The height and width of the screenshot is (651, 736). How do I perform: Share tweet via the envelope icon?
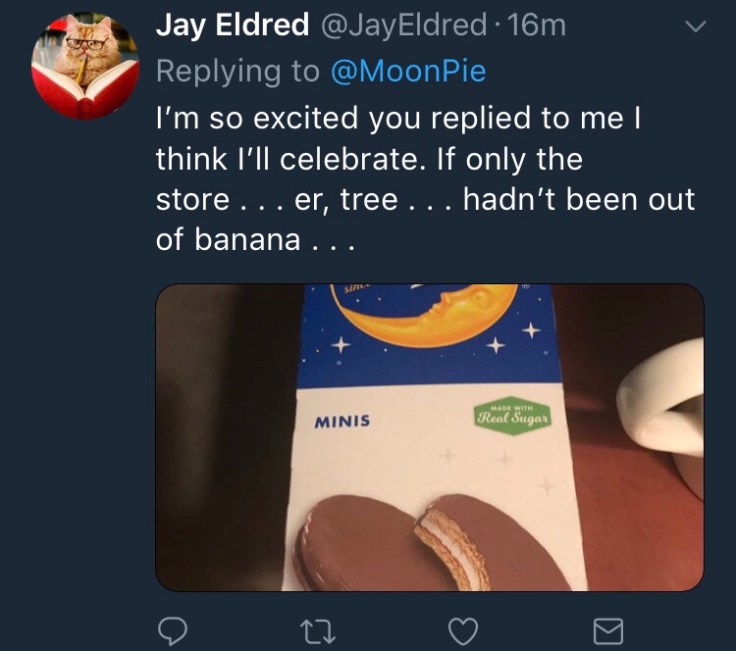[x=608, y=629]
